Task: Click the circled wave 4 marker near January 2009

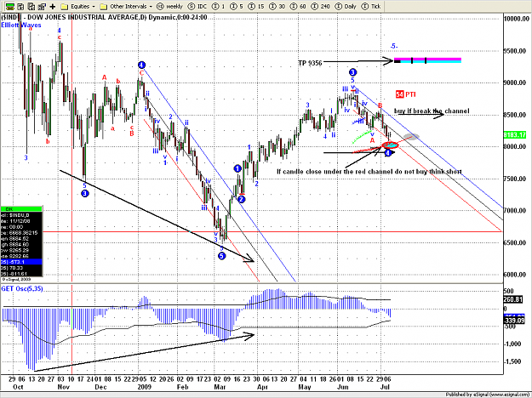Action: pyautogui.click(x=142, y=65)
